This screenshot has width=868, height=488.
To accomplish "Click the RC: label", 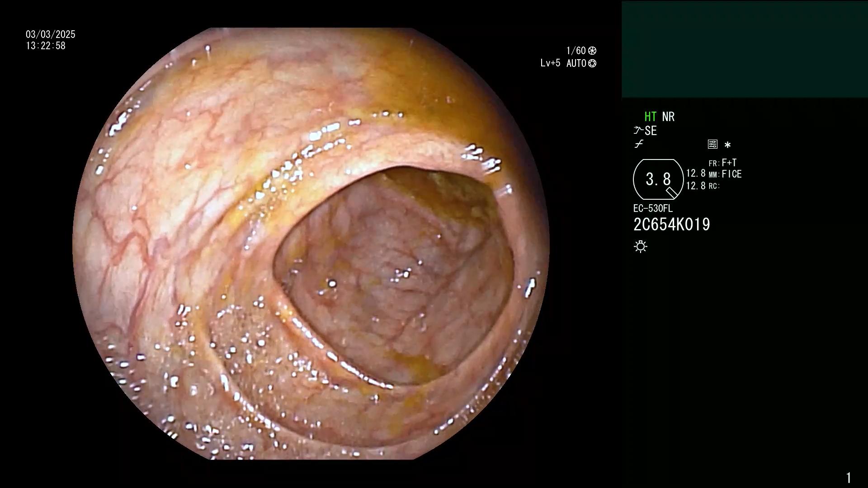I will tap(714, 186).
